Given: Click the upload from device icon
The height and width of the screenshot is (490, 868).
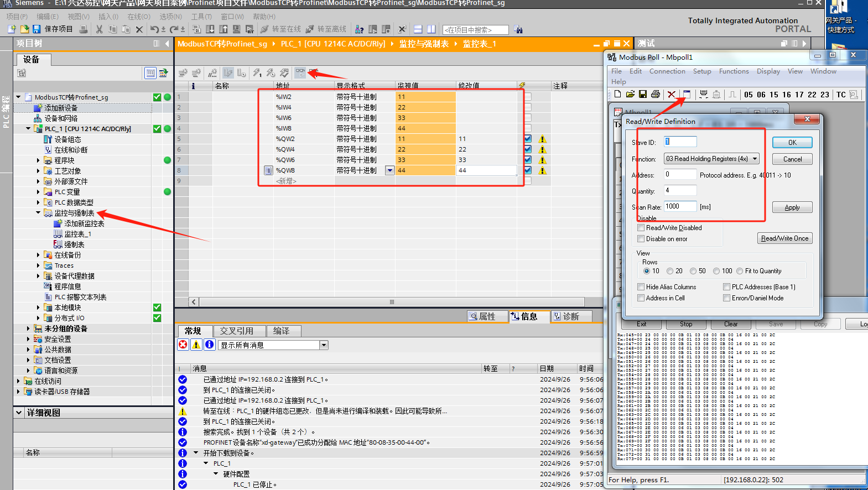Looking at the screenshot, I should (224, 29).
